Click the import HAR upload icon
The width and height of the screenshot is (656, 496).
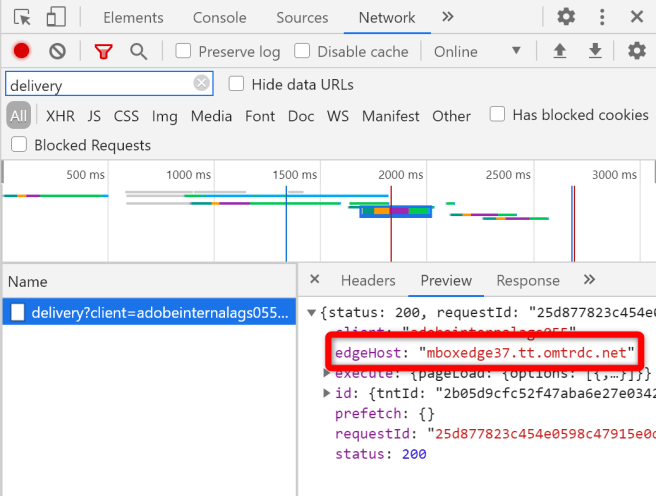coord(561,51)
